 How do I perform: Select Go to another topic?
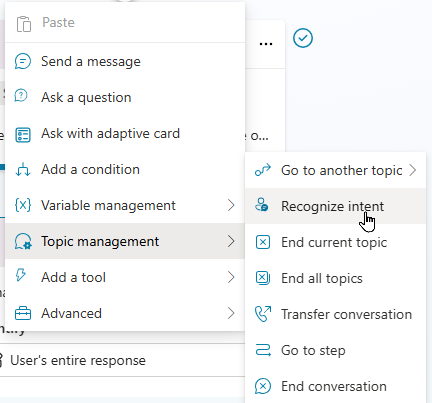[335, 170]
